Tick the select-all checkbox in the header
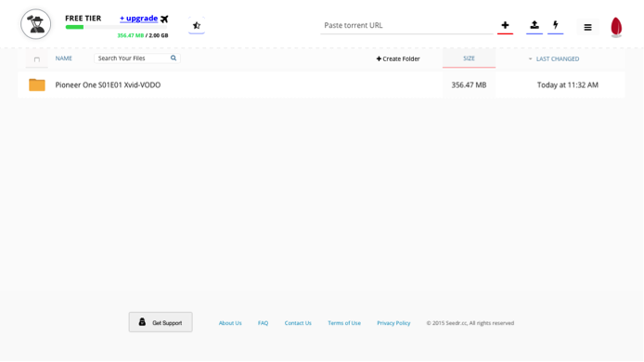644x362 pixels. 37,59
